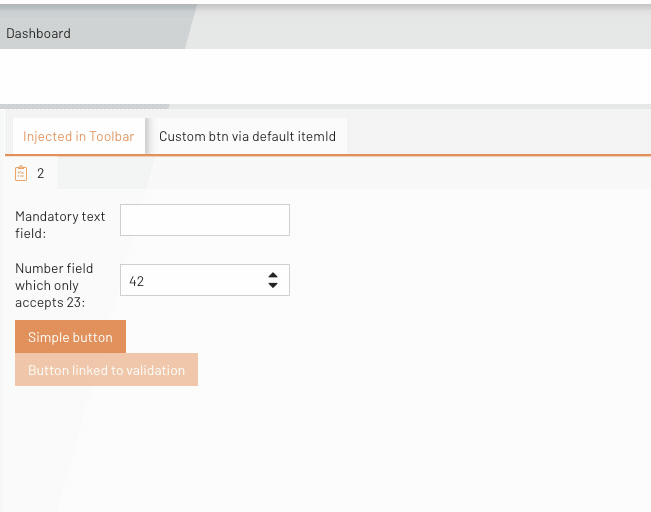Click empty toolbar area right of the clipboard counter
Image resolution: width=651 pixels, height=512 pixels.
pos(350,173)
